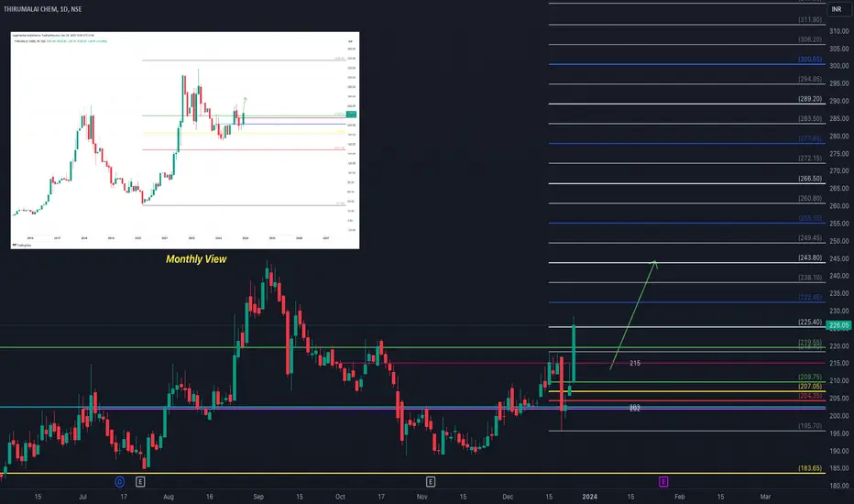
Task: Click the (266.50) level label
Action: click(x=810, y=178)
